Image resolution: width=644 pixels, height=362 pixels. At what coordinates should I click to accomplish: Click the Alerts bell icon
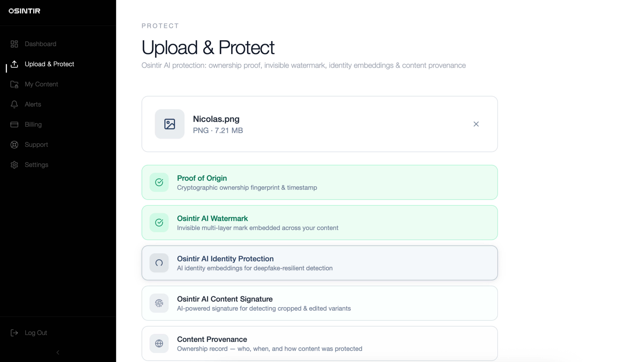pyautogui.click(x=14, y=104)
